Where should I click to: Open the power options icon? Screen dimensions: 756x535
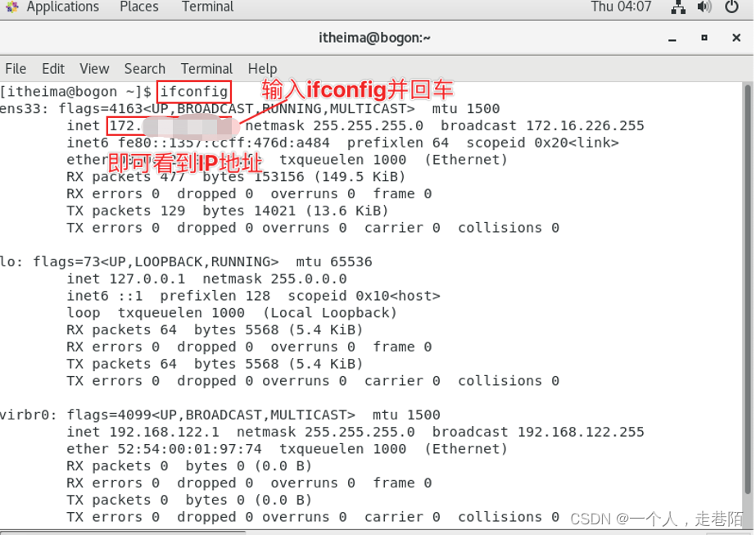tap(731, 7)
